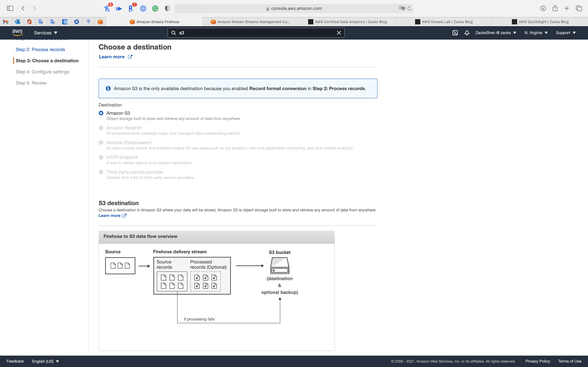Image resolution: width=588 pixels, height=367 pixels.
Task: Click the AWS search input field
Action: coord(255,33)
